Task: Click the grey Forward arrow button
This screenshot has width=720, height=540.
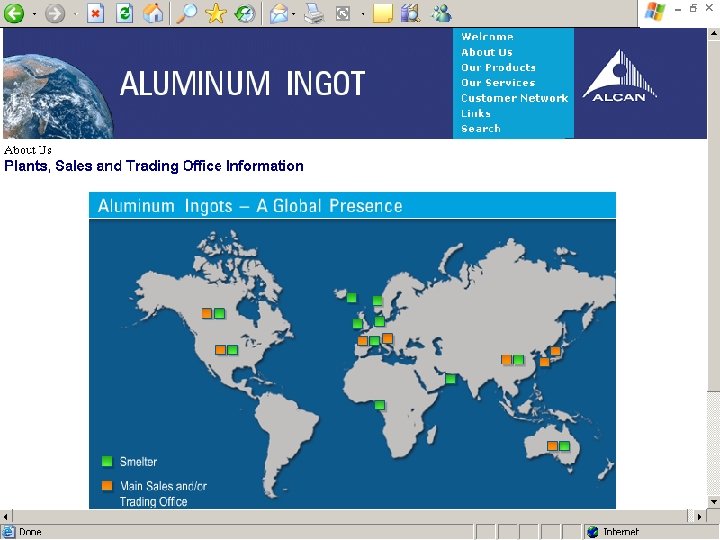Action: [55, 13]
